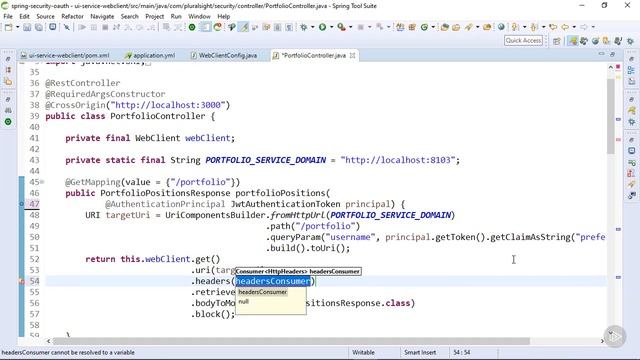The width and height of the screenshot is (640, 360).
Task: Click the Restore icon at top of left trim
Action: [8, 60]
